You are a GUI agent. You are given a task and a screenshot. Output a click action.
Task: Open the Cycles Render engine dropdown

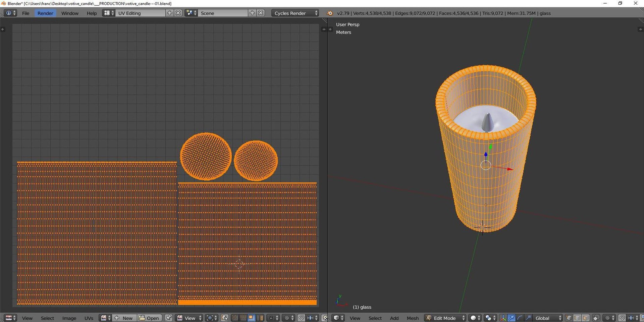(295, 13)
